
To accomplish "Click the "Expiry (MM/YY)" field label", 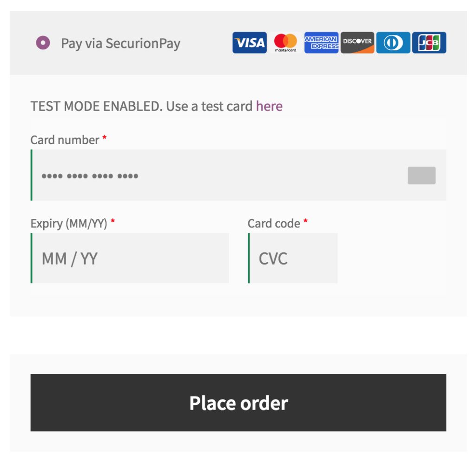I will click(x=69, y=224).
